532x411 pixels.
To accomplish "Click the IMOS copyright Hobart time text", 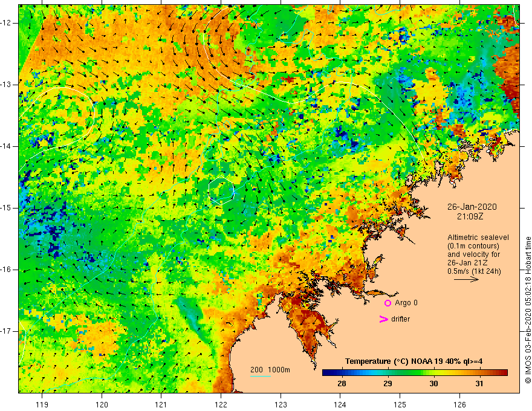I will click(528, 310).
